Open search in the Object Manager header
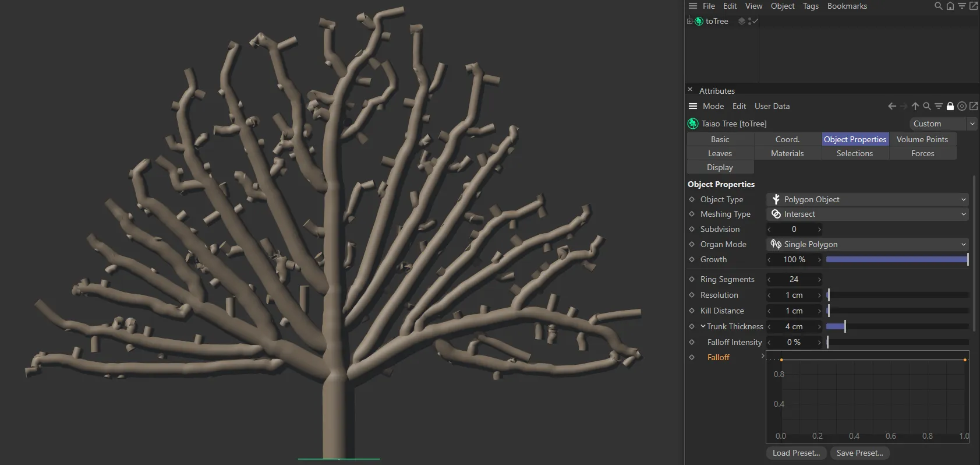 938,6
